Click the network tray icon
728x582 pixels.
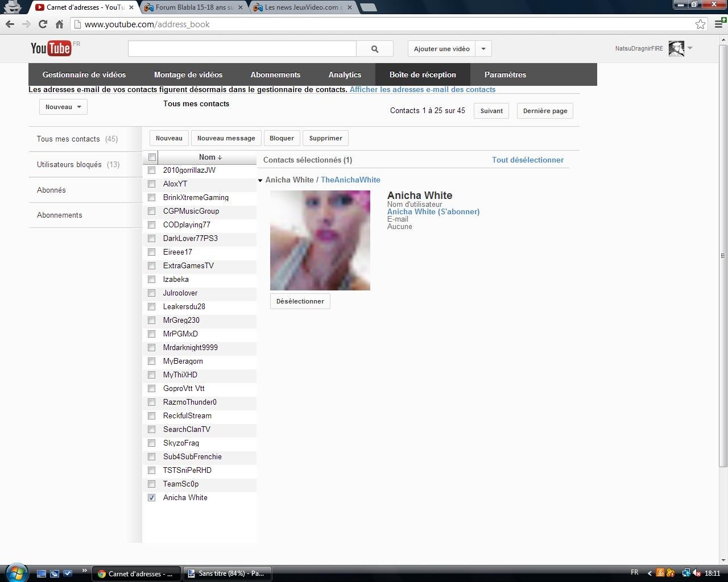[686, 573]
